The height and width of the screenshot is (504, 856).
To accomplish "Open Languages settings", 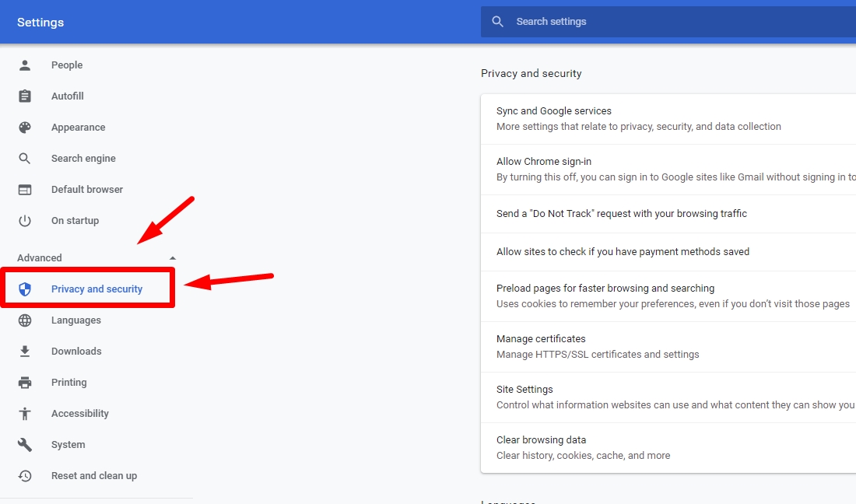I will (x=76, y=320).
